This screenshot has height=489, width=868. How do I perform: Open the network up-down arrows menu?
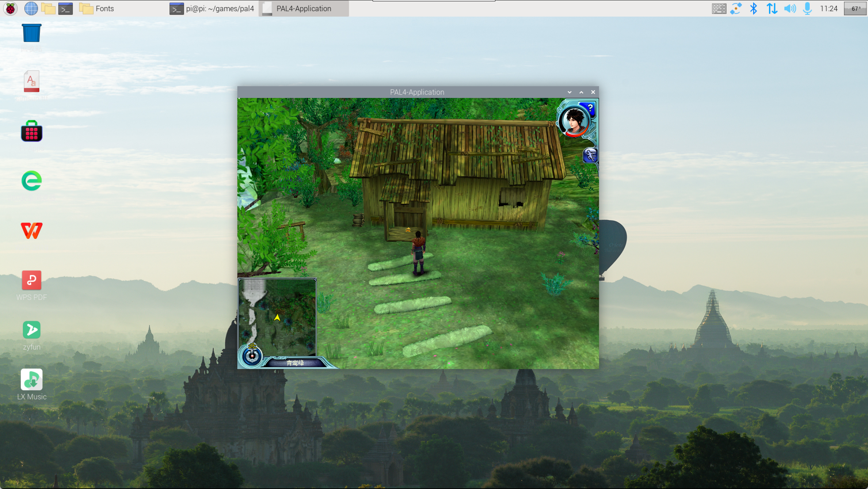point(772,8)
